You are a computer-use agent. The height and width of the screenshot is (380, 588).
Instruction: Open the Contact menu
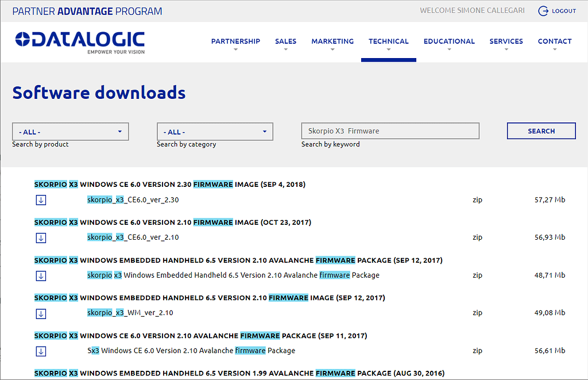tap(554, 41)
